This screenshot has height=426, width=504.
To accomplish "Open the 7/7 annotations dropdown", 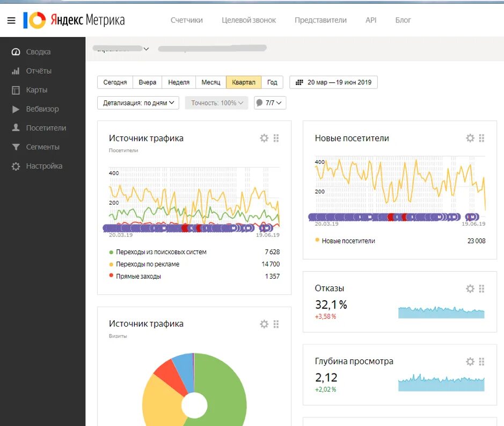I will [x=270, y=103].
